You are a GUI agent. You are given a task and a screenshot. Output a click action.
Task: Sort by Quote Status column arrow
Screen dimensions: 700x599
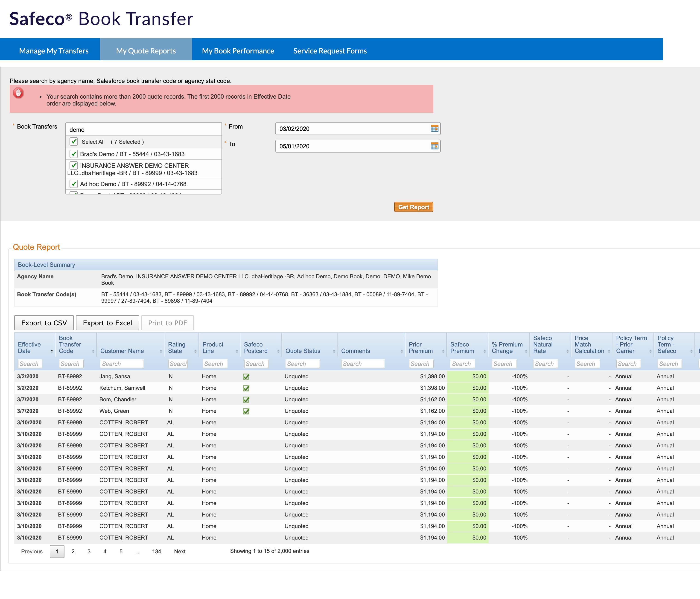334,352
